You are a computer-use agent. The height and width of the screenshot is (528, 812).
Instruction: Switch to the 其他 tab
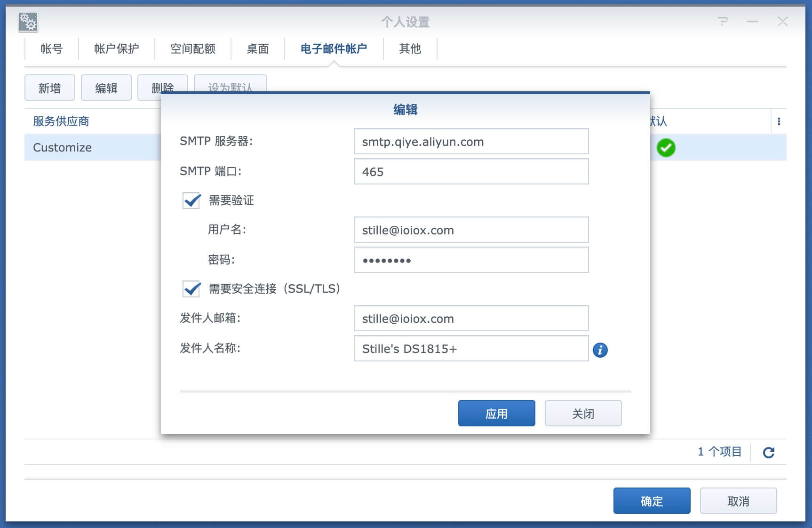coord(410,49)
